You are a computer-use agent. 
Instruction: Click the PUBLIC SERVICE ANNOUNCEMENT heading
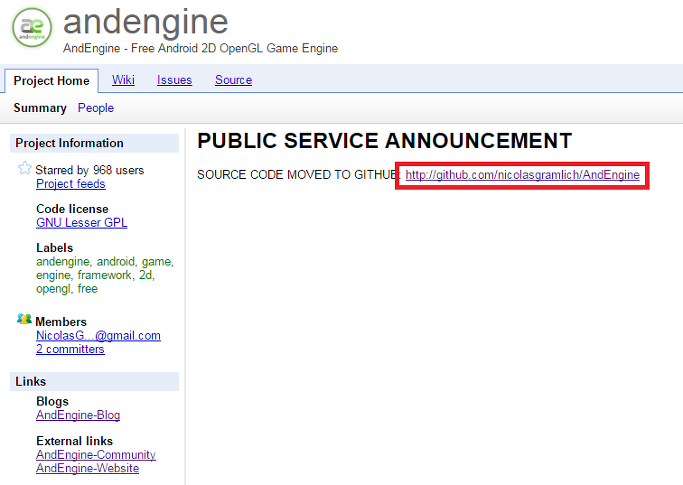coord(384,141)
